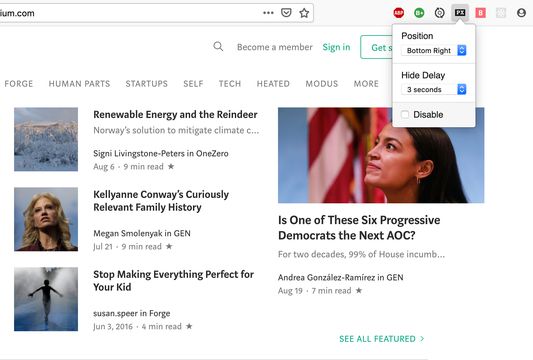The image size is (533, 360).
Task: Open the page actions three-dot menu
Action: pyautogui.click(x=268, y=13)
